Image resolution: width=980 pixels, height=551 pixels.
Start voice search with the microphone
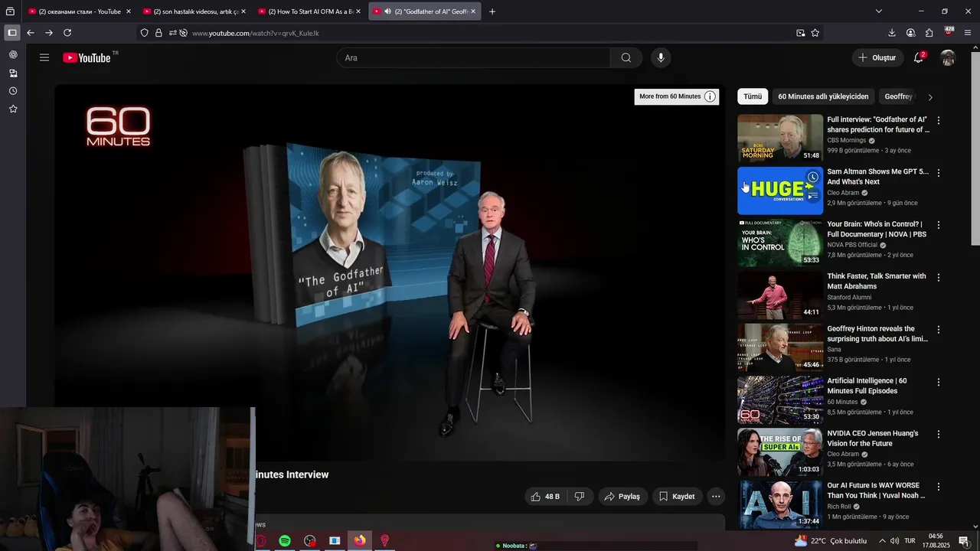661,57
